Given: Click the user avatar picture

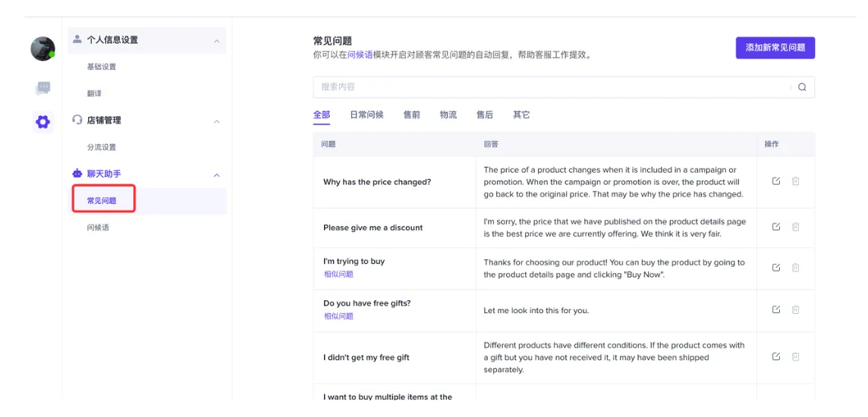Looking at the screenshot, I should [x=42, y=49].
